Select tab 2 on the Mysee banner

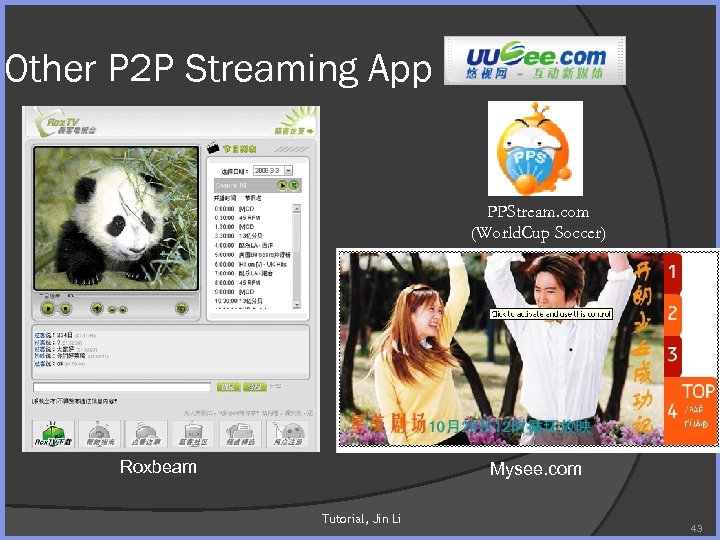tap(673, 313)
